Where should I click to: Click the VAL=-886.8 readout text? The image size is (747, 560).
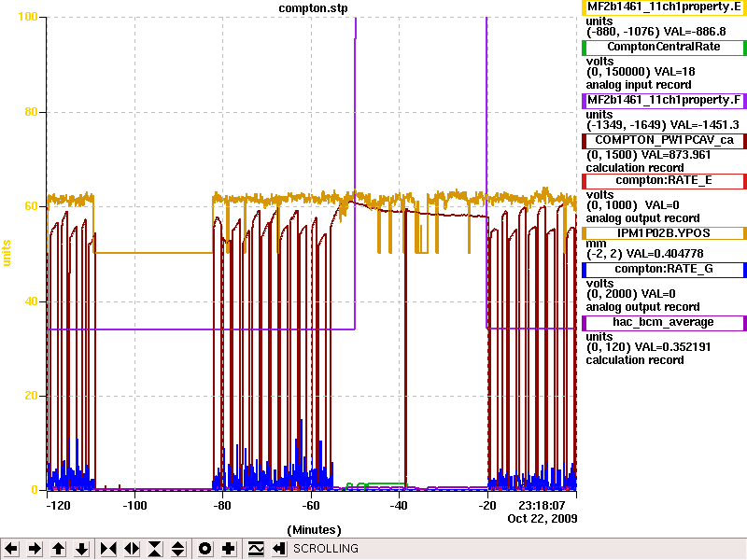point(695,32)
